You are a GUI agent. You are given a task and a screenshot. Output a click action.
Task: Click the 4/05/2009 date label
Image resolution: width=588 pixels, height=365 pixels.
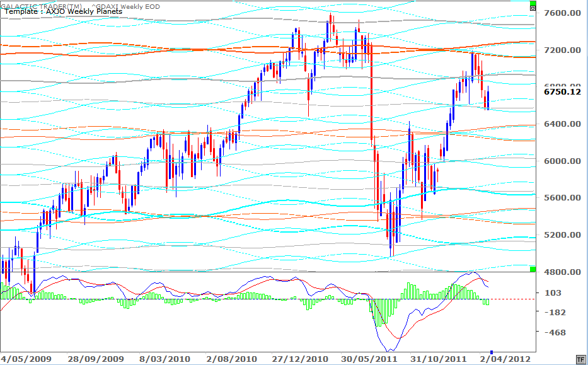click(26, 359)
